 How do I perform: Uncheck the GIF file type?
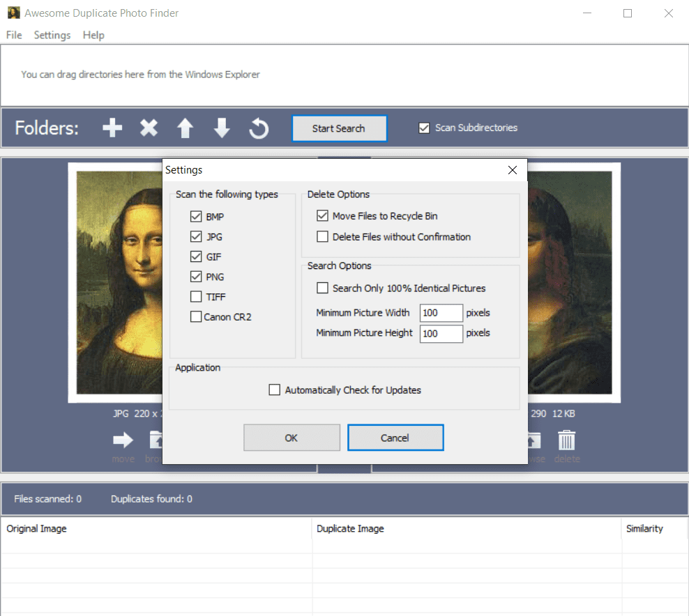196,256
